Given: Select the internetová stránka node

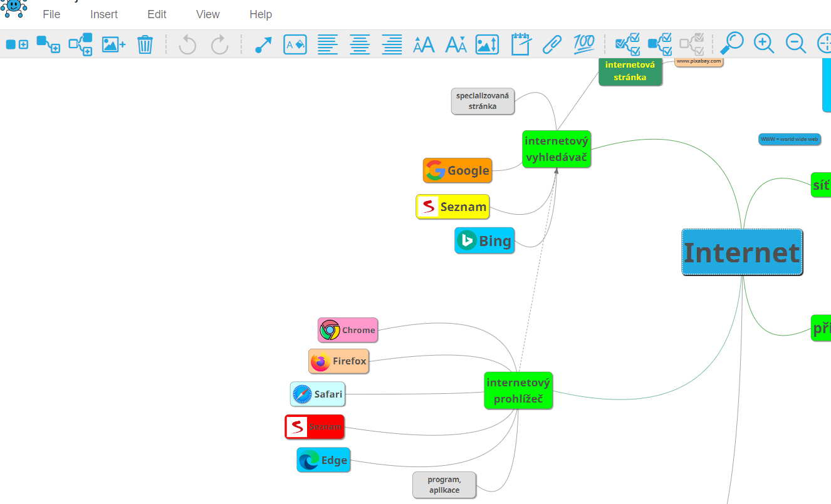Looking at the screenshot, I should [x=630, y=71].
